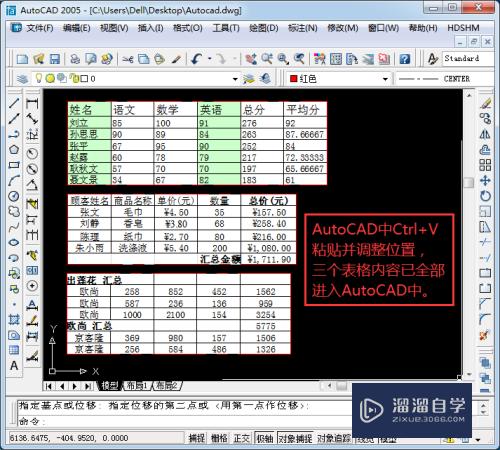Select the Revision Cloud tool

pos(14,211)
